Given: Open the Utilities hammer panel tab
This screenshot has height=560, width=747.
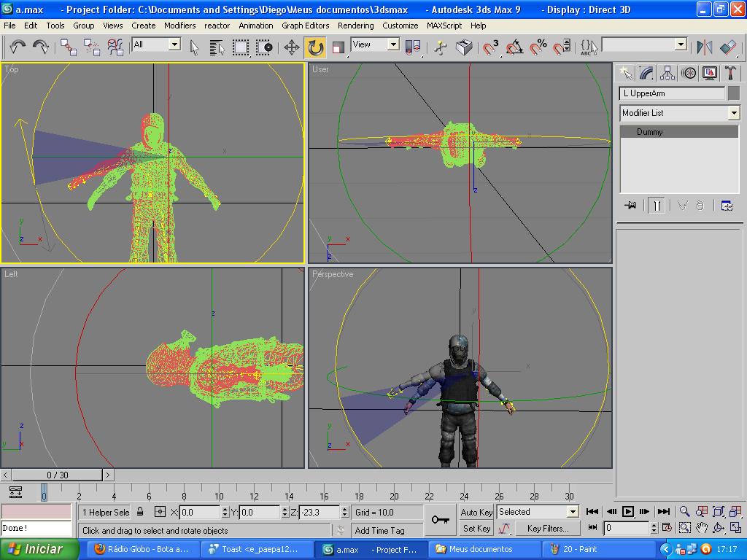Looking at the screenshot, I should 729,73.
